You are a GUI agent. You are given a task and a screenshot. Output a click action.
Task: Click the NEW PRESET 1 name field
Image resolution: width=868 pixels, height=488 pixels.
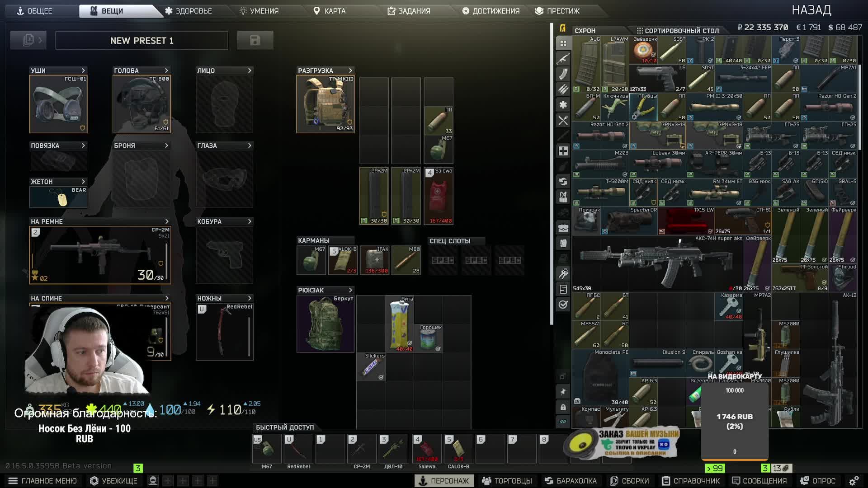click(x=142, y=41)
